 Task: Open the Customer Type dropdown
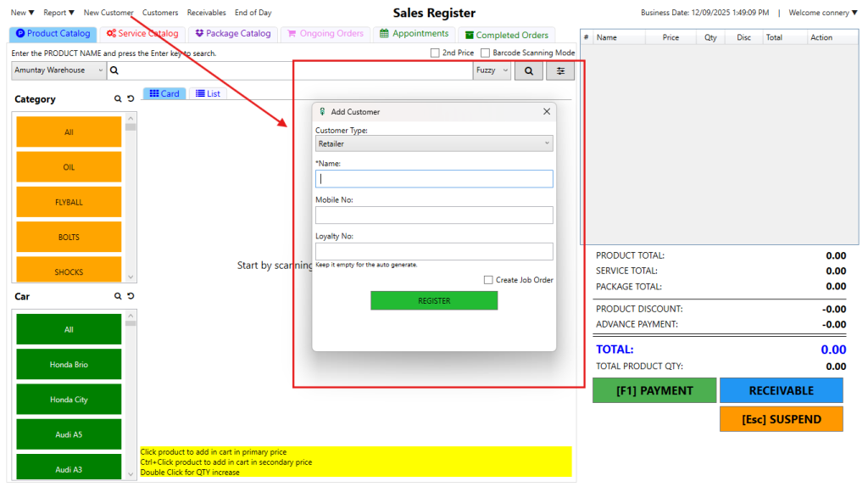coord(434,144)
